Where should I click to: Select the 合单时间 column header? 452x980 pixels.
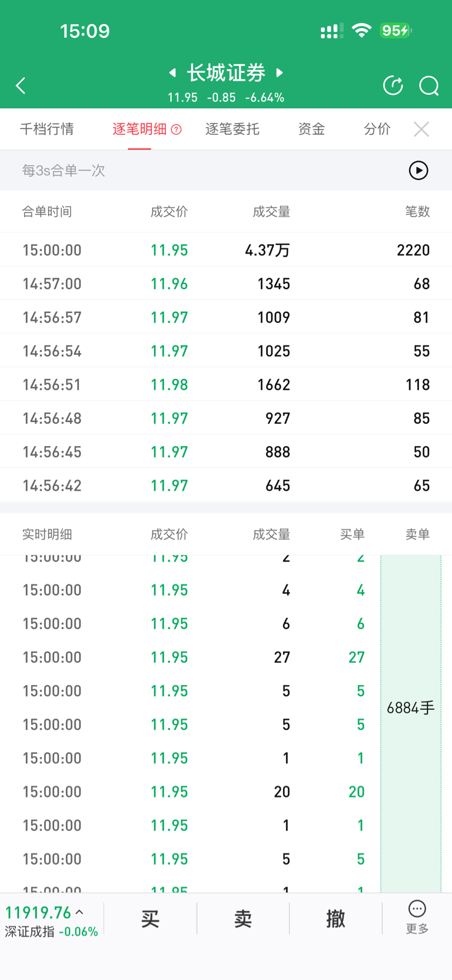click(x=47, y=212)
